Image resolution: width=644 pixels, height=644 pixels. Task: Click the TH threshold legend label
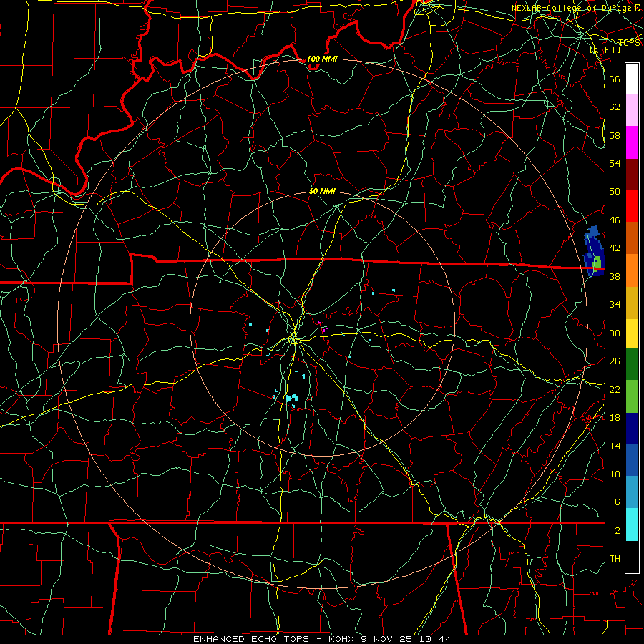(615, 559)
